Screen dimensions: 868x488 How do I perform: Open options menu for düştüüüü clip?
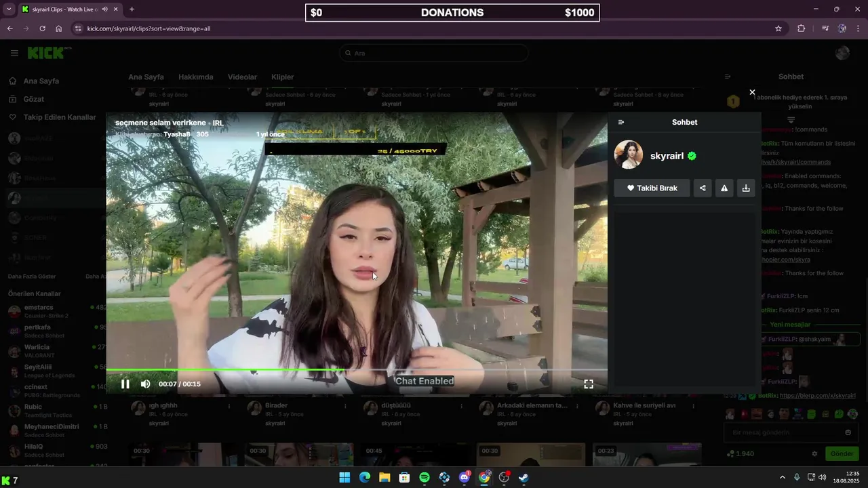(462, 406)
